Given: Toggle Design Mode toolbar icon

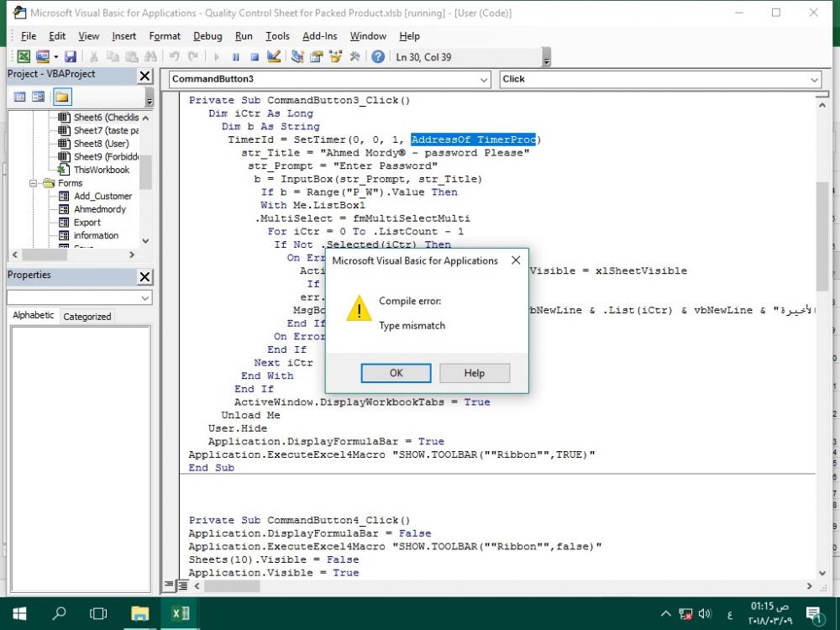Looking at the screenshot, I should (x=274, y=56).
